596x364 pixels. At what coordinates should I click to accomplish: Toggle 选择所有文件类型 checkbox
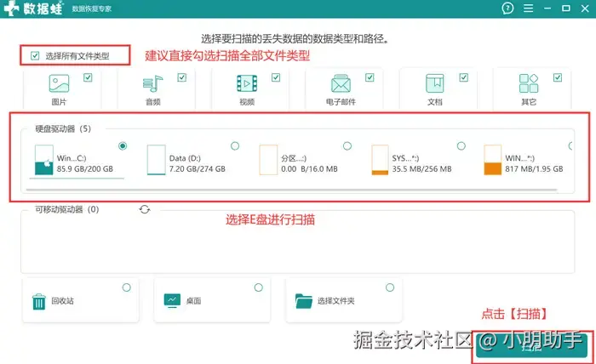[x=35, y=56]
